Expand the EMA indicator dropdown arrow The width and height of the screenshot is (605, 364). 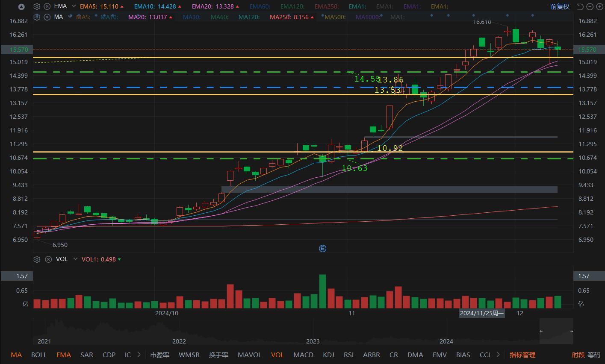(74, 6)
